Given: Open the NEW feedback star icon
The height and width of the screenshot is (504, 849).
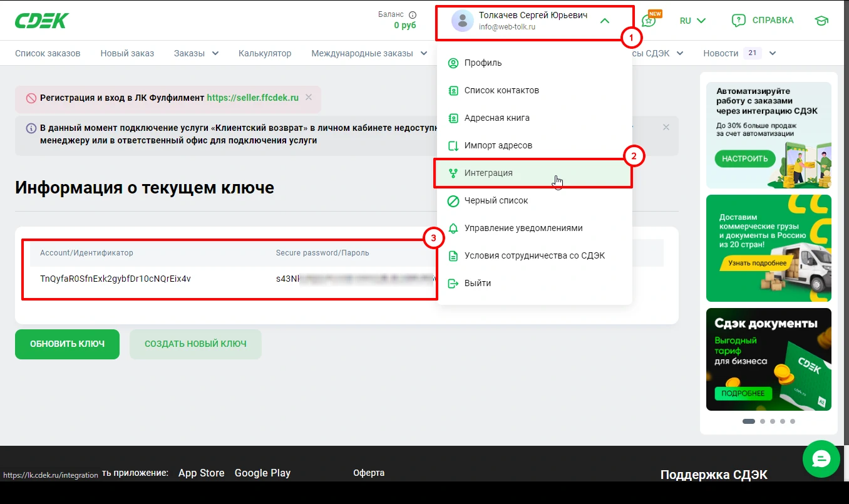Looking at the screenshot, I should click(650, 20).
